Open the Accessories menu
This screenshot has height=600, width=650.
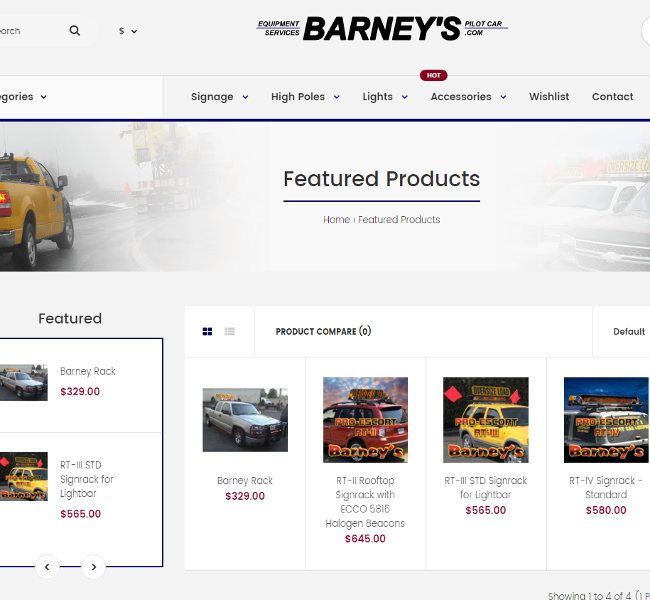point(468,97)
